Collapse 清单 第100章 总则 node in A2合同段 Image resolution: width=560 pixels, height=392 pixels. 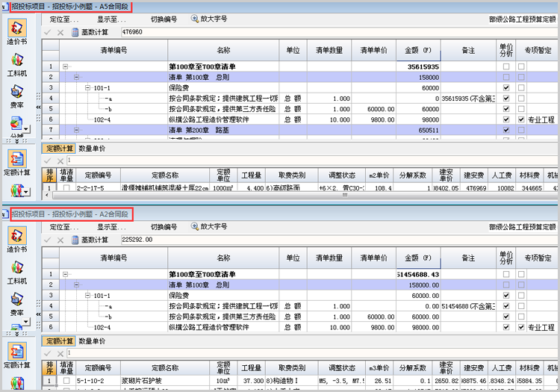[76, 285]
